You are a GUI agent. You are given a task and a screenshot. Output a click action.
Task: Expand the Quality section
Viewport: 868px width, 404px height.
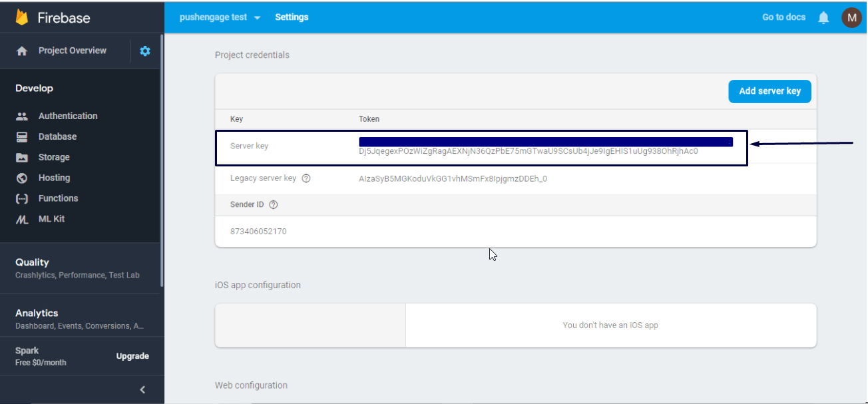point(33,262)
